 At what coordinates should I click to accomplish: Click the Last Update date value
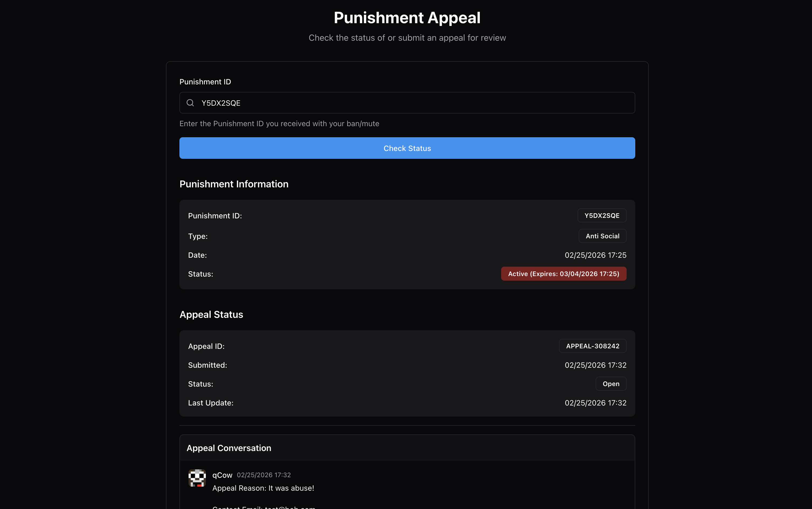click(595, 403)
